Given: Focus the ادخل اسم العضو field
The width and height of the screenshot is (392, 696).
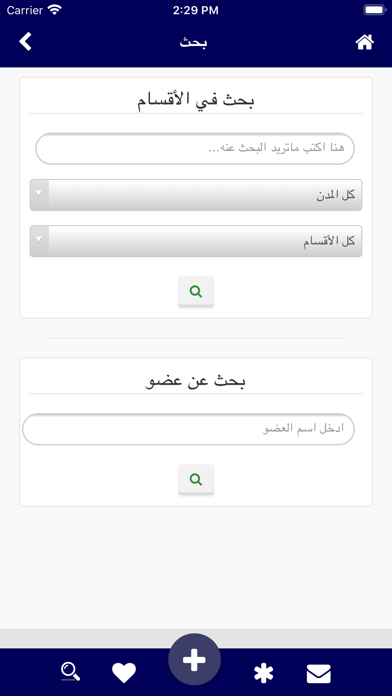Looking at the screenshot, I should pyautogui.click(x=188, y=429).
